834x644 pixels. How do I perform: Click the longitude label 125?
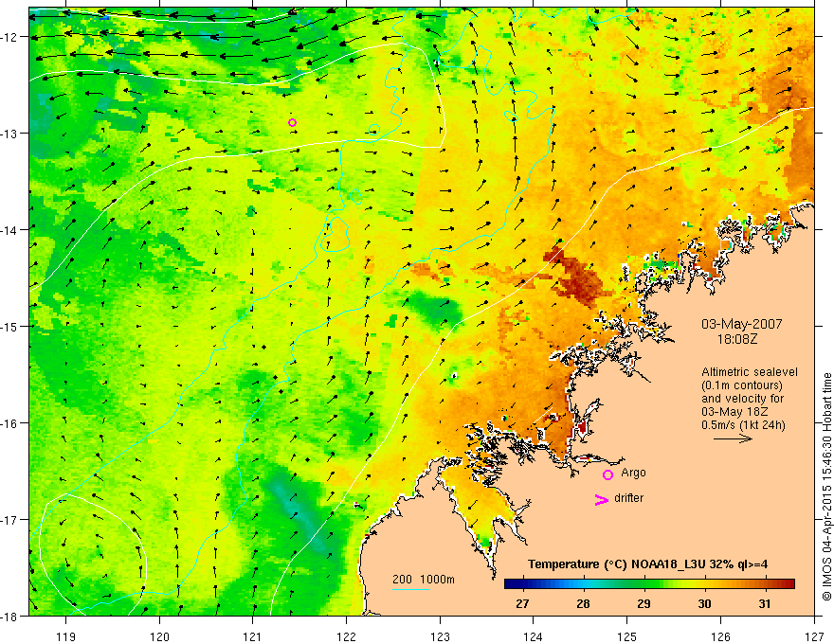(x=627, y=636)
